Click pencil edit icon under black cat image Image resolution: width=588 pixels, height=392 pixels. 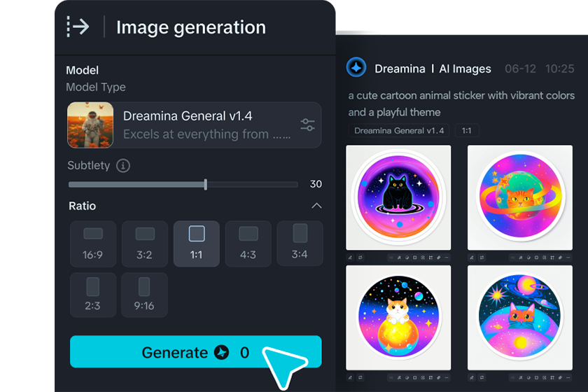click(350, 258)
